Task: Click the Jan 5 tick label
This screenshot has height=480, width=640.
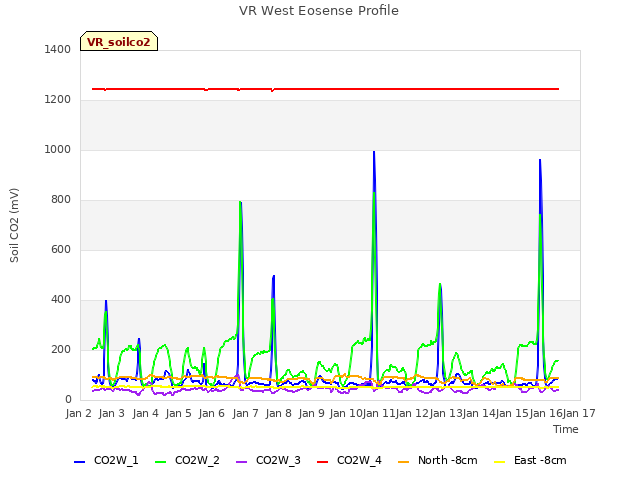Action: pos(178,413)
